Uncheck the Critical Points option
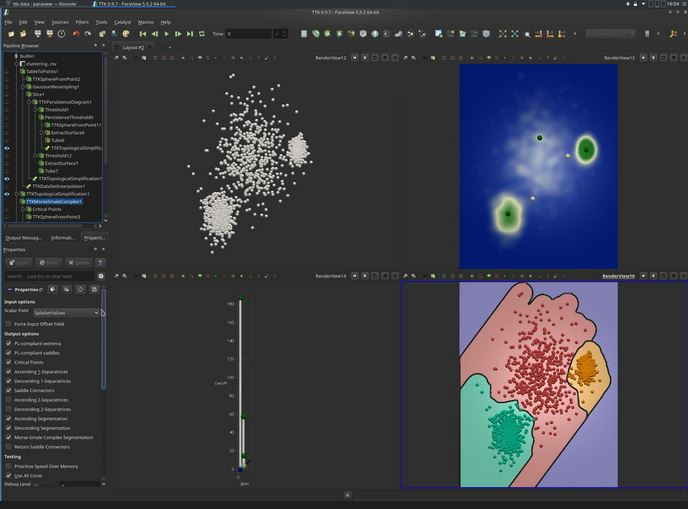This screenshot has width=688, height=509. 9,362
